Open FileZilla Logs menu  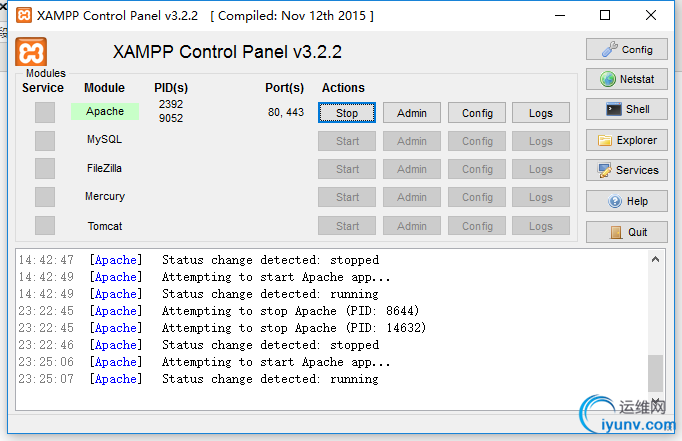[541, 169]
